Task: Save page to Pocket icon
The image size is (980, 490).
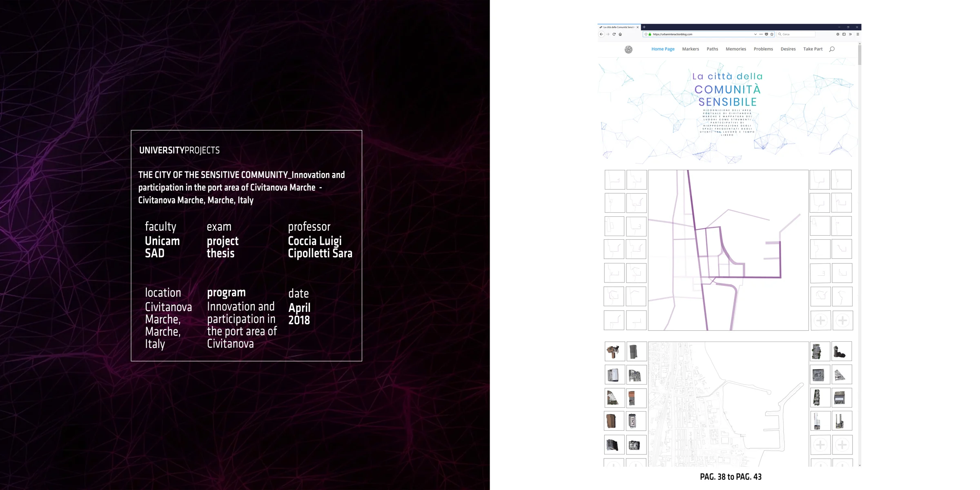Action: point(766,34)
